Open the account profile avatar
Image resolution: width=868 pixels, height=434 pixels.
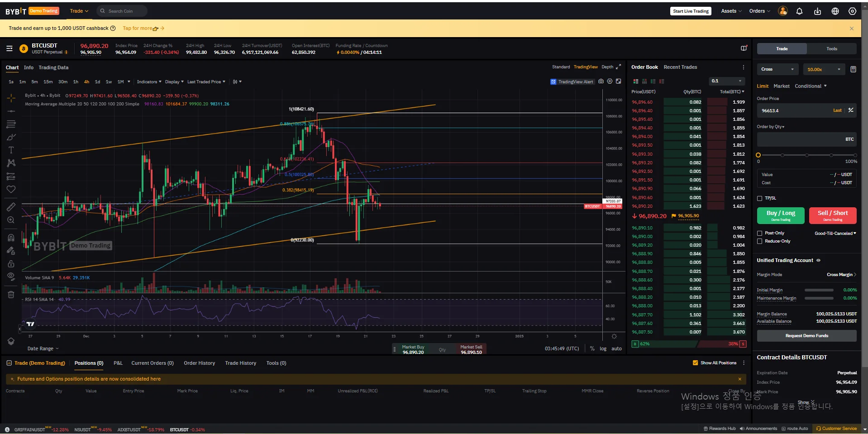click(783, 11)
